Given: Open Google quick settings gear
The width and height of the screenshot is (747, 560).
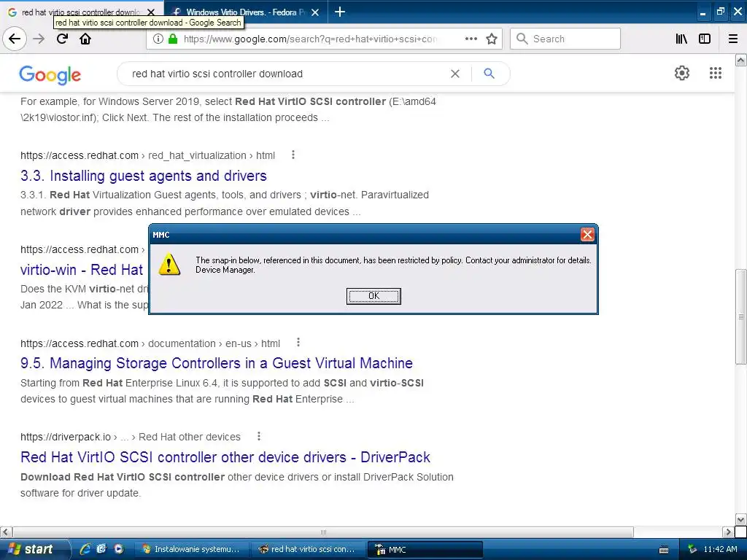Looking at the screenshot, I should click(x=682, y=73).
